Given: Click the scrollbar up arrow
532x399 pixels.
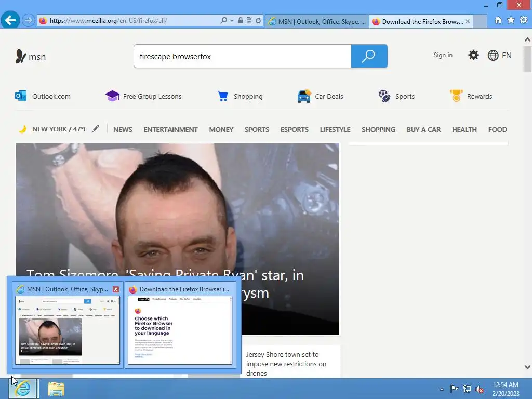Looking at the screenshot, I should tap(527, 40).
